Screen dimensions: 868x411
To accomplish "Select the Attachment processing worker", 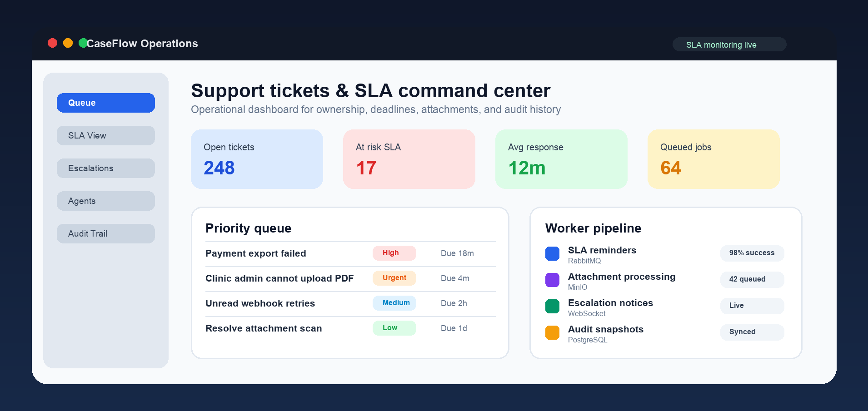I will pos(665,281).
